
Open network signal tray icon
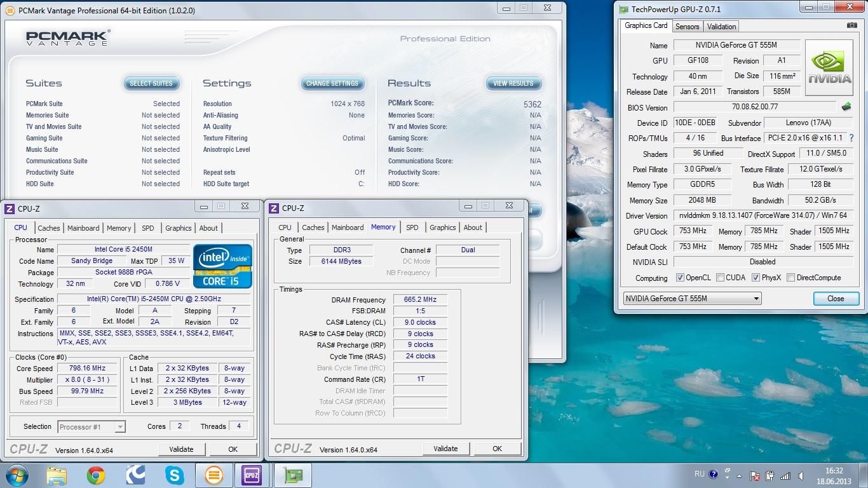point(785,476)
